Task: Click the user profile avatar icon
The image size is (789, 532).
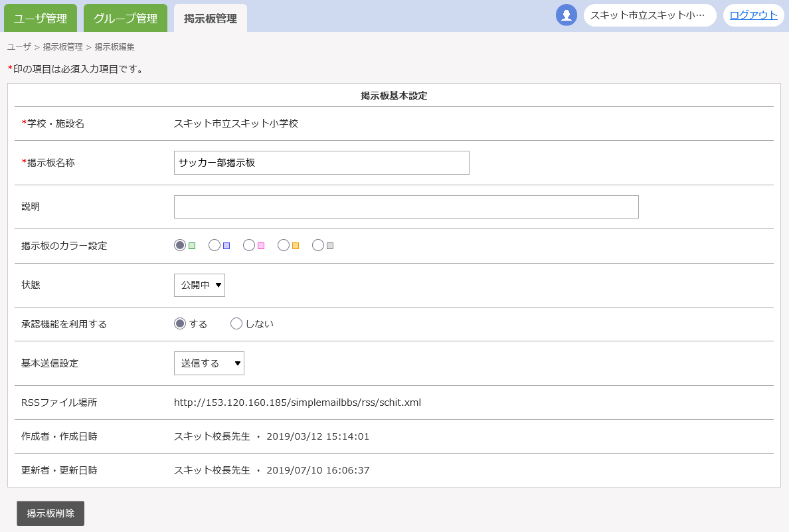Action: pos(567,15)
